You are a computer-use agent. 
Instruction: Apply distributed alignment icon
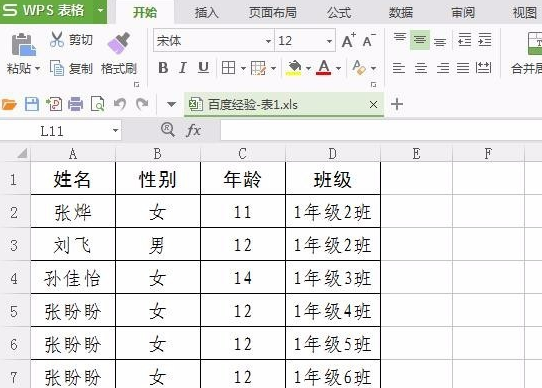[483, 68]
